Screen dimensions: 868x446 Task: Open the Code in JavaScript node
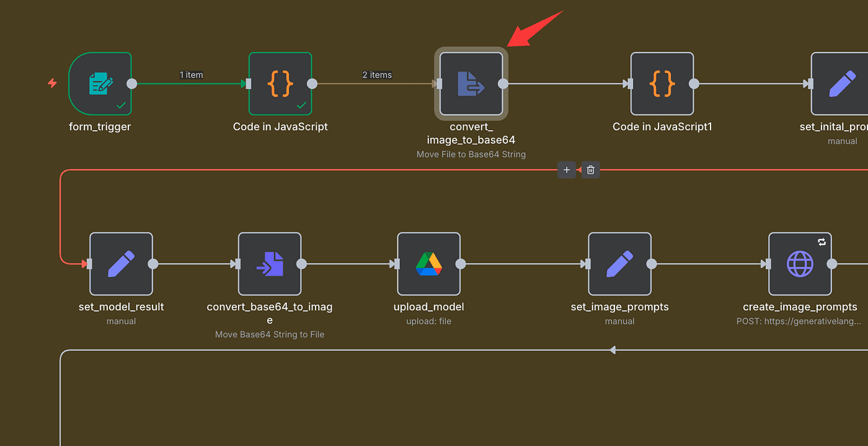point(280,84)
